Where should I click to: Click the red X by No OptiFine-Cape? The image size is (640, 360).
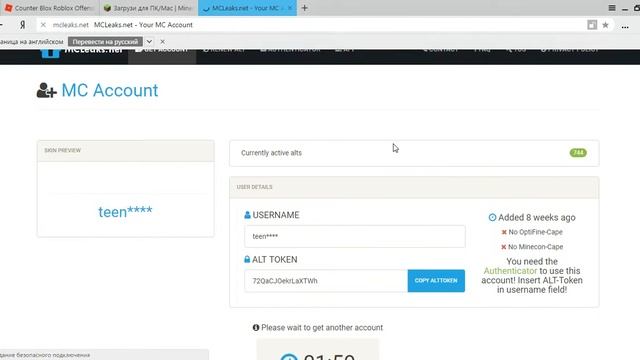(x=504, y=232)
